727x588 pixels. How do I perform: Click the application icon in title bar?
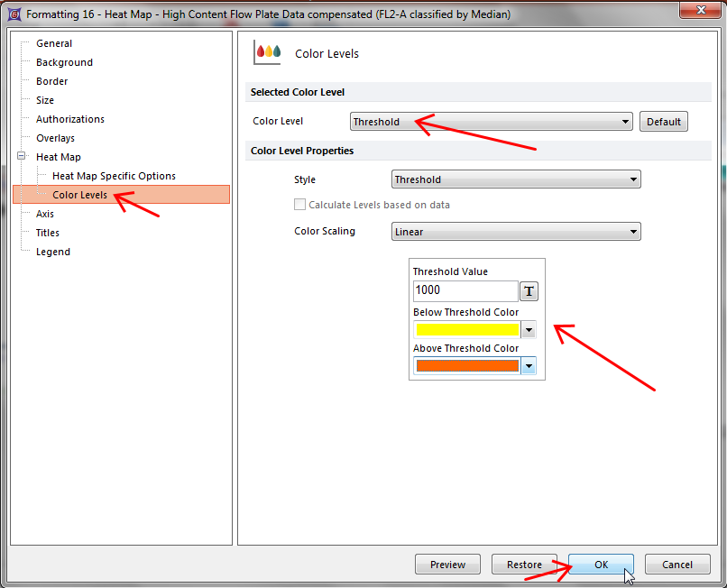[x=14, y=14]
